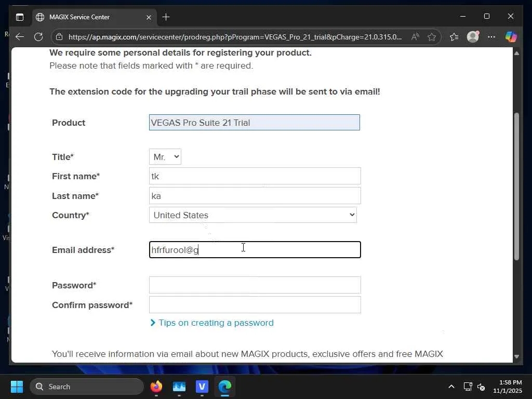Click the Confirm password field

(255, 304)
